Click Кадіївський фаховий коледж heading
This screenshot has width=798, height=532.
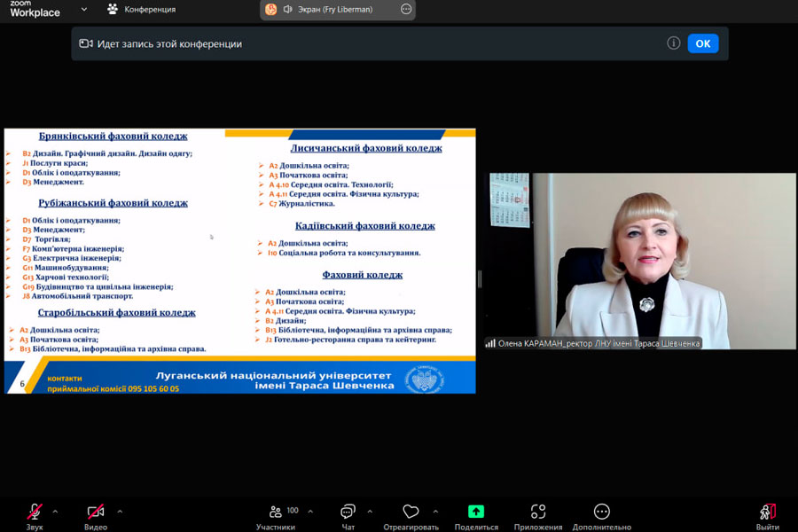pos(365,225)
